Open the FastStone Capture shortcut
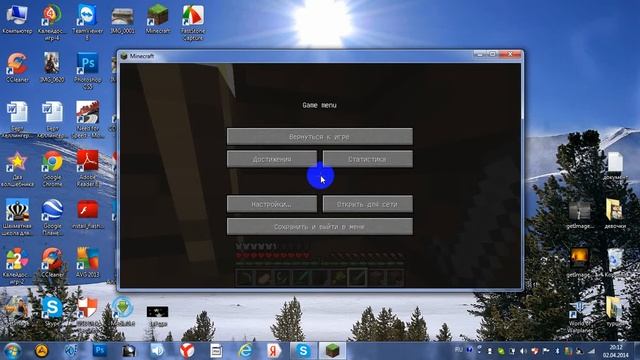Viewport: 640px width, 360px height. [x=193, y=22]
